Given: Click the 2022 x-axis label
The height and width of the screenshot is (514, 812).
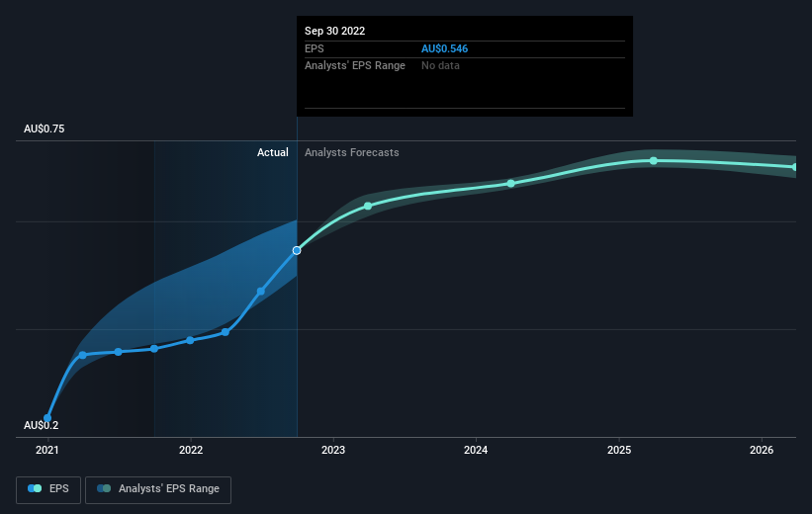Looking at the screenshot, I should 191,450.
